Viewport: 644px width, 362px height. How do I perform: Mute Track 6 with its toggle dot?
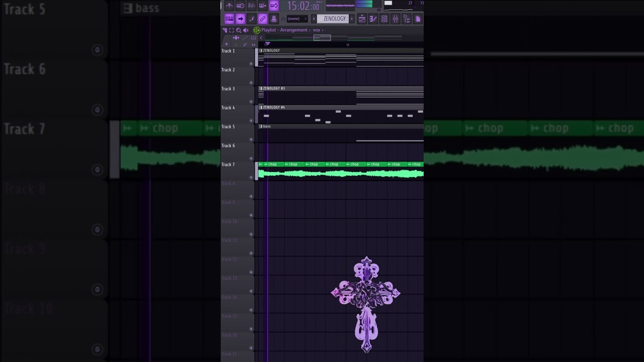(251, 158)
